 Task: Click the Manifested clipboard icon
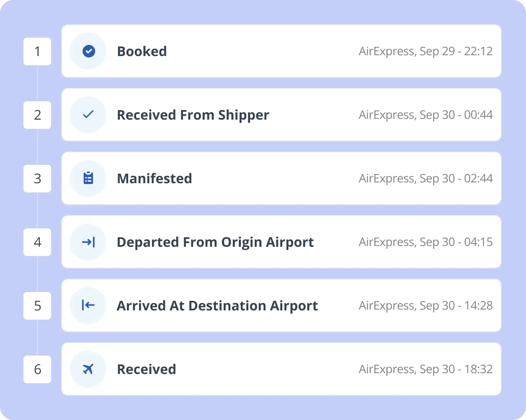(x=88, y=178)
